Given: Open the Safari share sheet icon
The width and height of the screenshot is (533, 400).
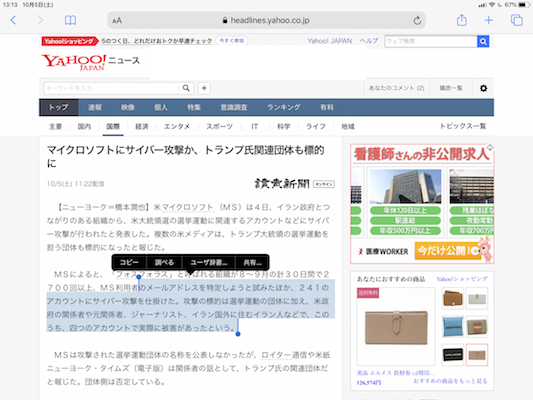Looking at the screenshot, I should [x=462, y=20].
